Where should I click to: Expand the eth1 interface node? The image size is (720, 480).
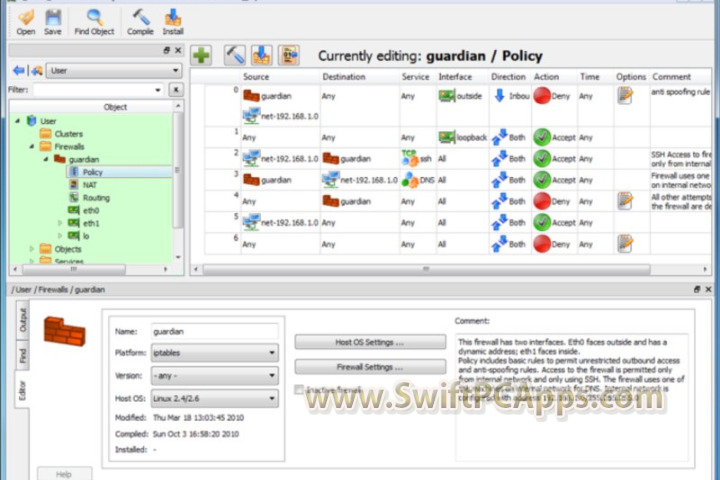[x=60, y=223]
